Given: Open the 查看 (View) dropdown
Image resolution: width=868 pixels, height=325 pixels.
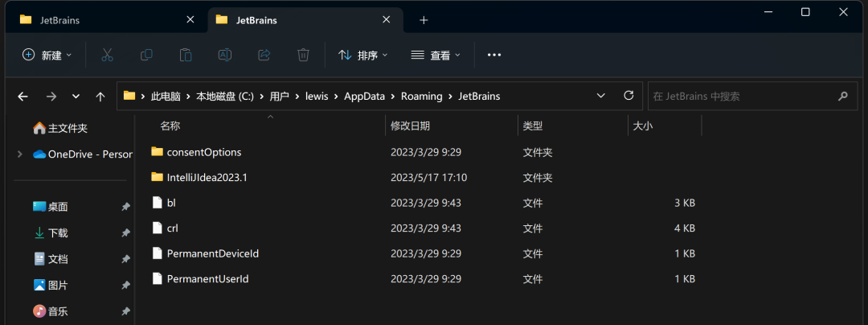Looking at the screenshot, I should coord(436,55).
